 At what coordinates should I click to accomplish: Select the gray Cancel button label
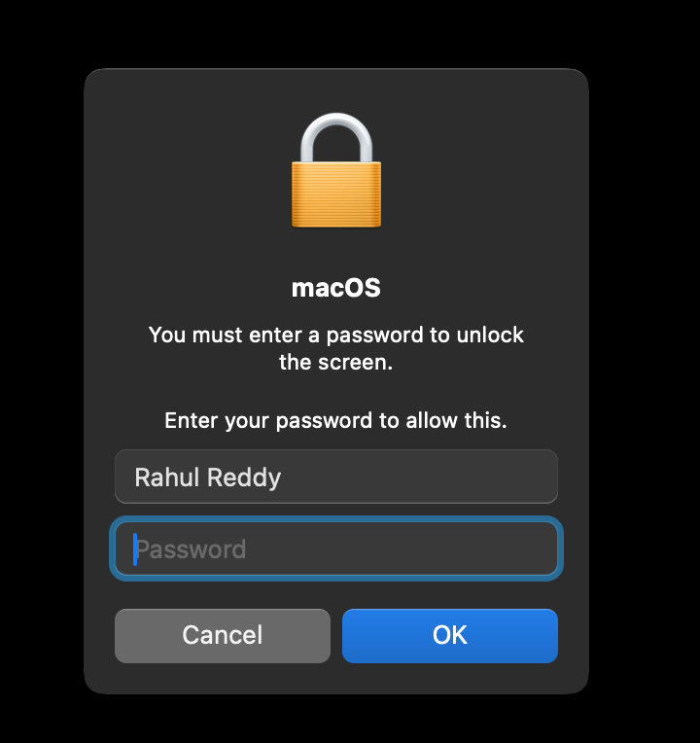(222, 635)
